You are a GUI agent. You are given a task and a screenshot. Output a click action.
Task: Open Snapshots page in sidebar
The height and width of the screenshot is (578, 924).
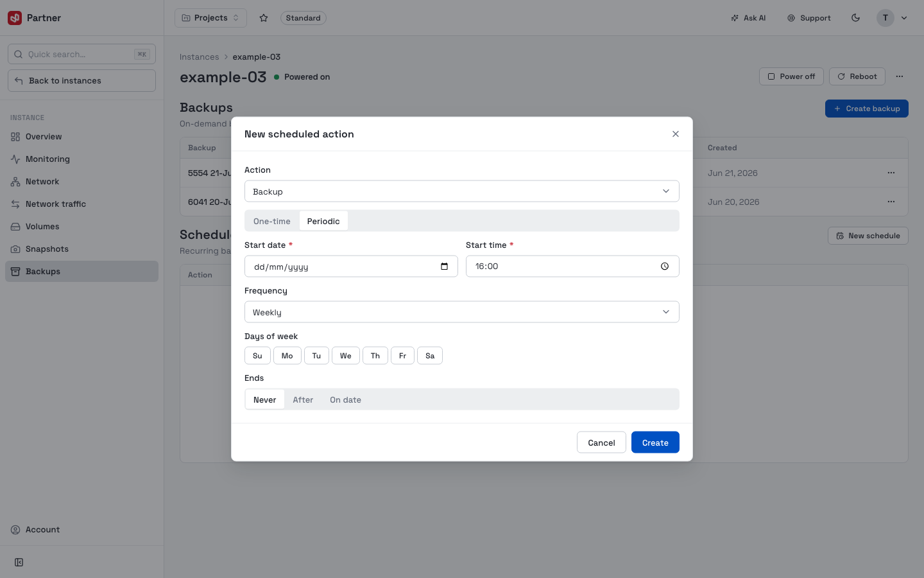click(81, 249)
